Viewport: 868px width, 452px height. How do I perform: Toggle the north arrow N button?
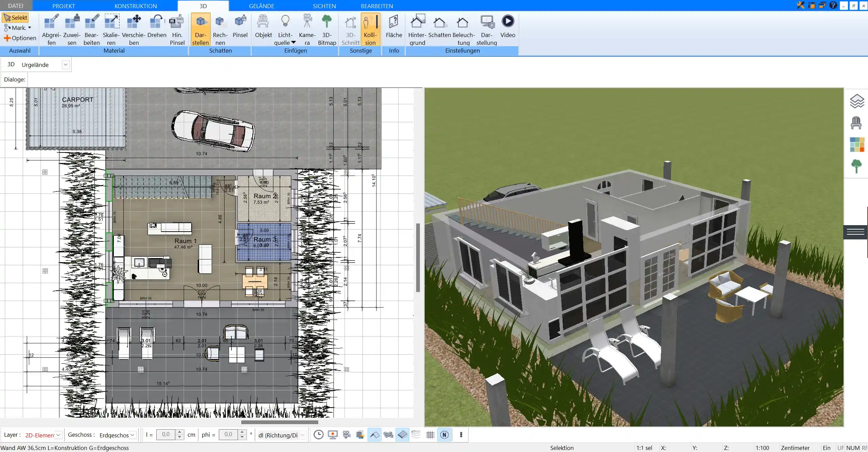coord(444,435)
